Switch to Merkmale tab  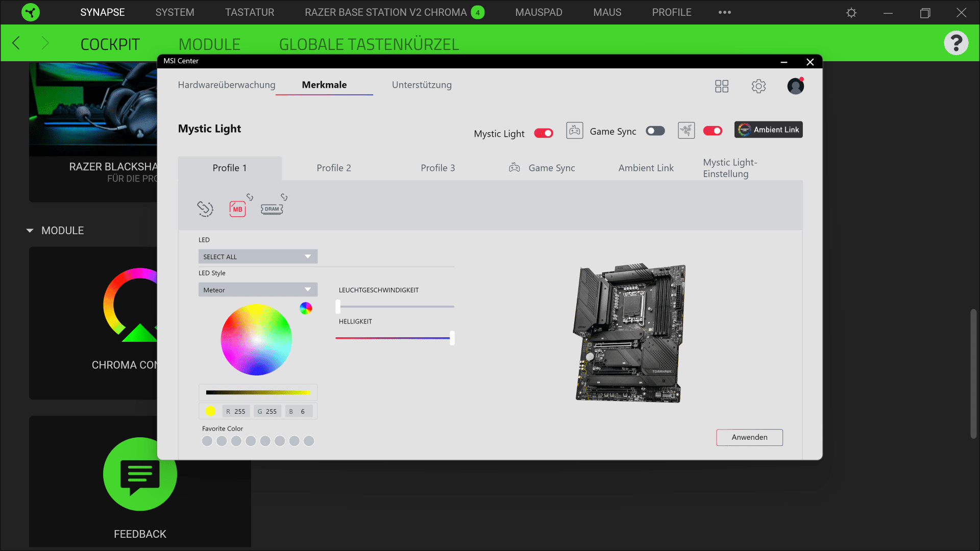(x=324, y=85)
